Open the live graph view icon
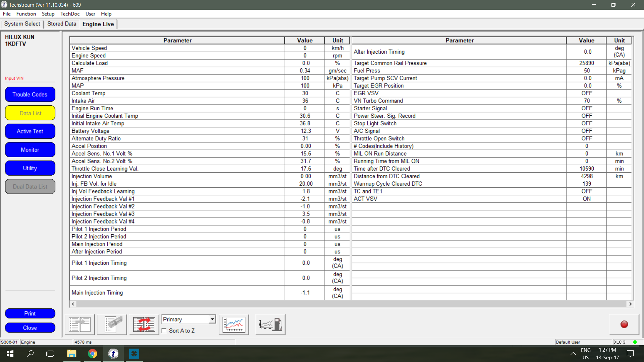This screenshot has height=362, width=644. coord(234,324)
